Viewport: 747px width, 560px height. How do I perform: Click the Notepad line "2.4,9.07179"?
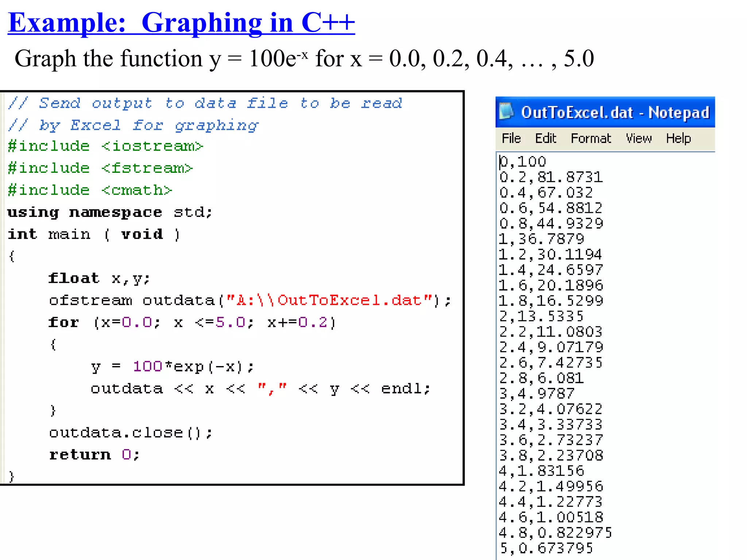pyautogui.click(x=551, y=347)
